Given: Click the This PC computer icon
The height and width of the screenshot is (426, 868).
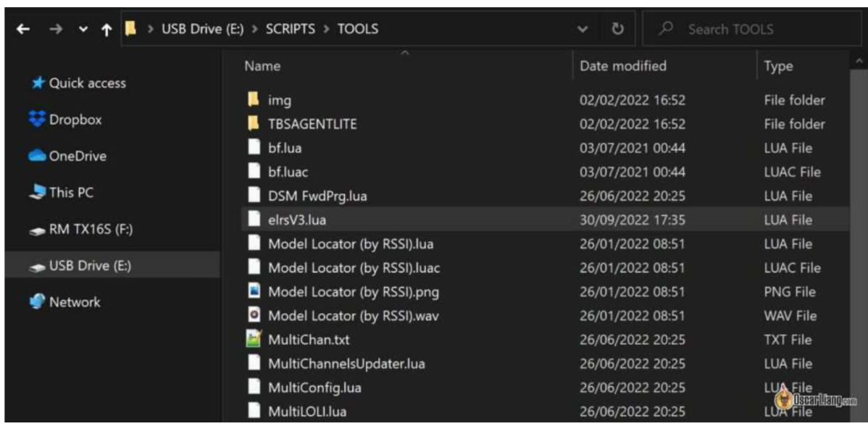Looking at the screenshot, I should (x=37, y=193).
